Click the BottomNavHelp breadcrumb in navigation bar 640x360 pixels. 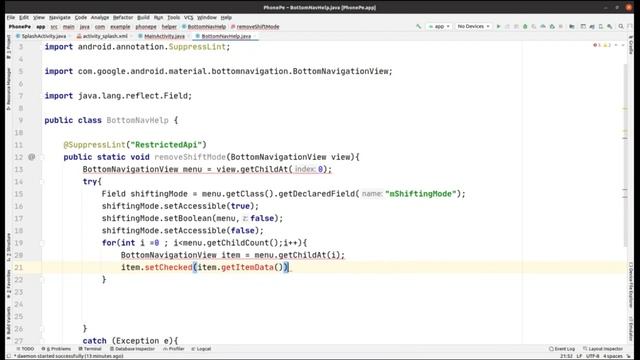(x=204, y=27)
